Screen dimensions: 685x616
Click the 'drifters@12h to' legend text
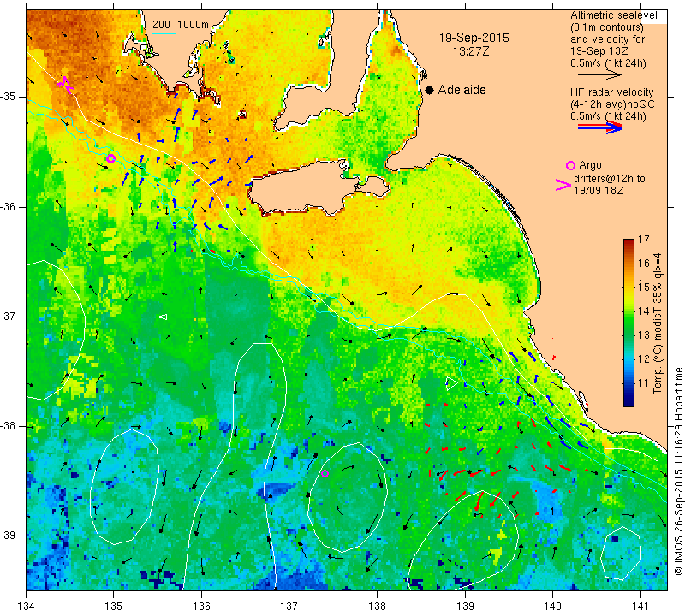[x=609, y=179]
